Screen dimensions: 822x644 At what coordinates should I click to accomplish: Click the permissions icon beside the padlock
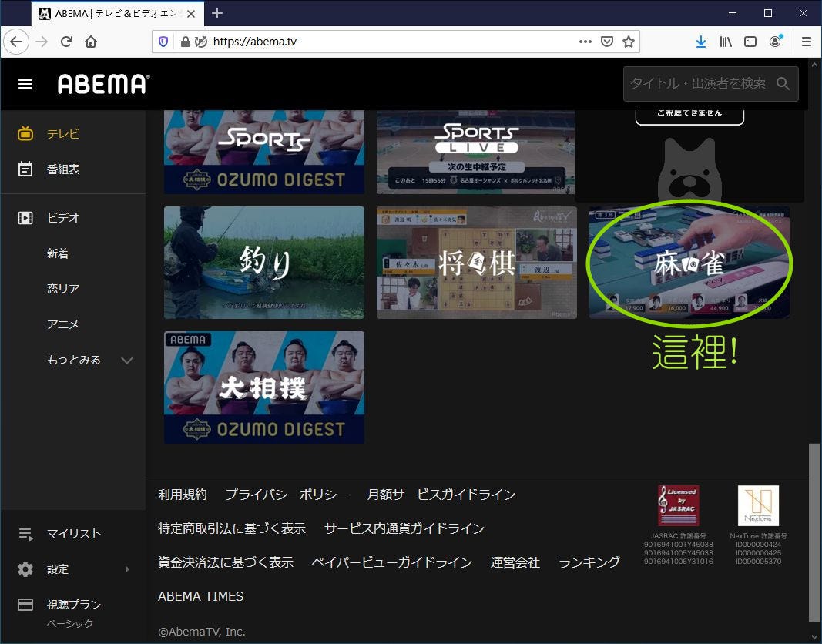[x=201, y=42]
